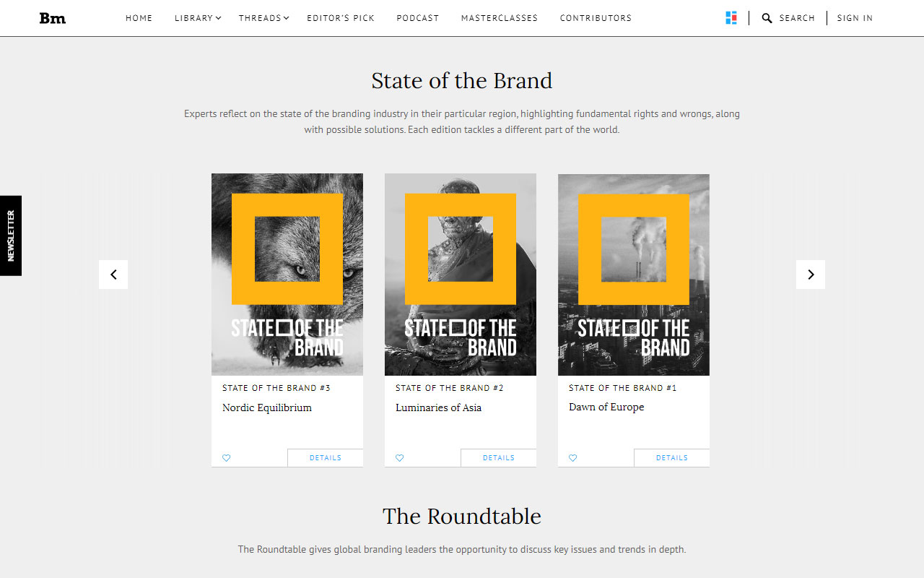The width and height of the screenshot is (924, 578).
Task: Open the NEWSLETTER side tab
Action: coord(11,235)
